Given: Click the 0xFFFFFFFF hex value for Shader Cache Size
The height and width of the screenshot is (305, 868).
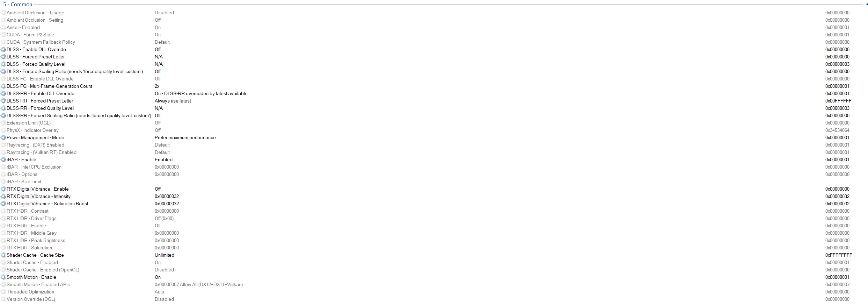Looking at the screenshot, I should pos(838,255).
